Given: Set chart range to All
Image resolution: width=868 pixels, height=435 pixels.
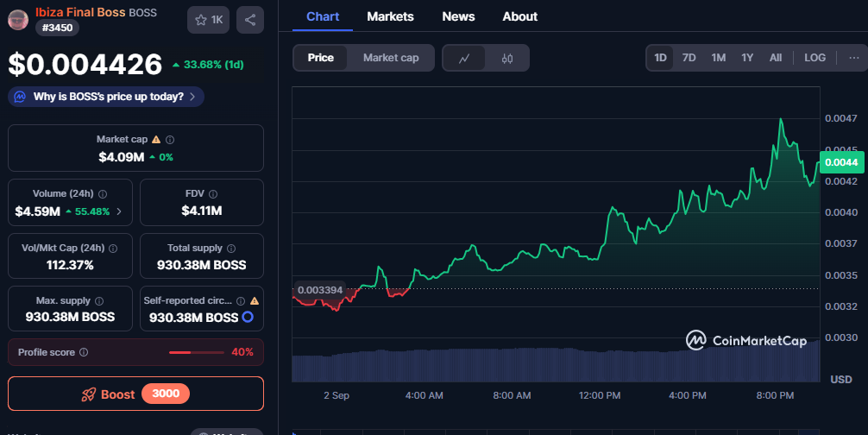Looking at the screenshot, I should (776, 58).
